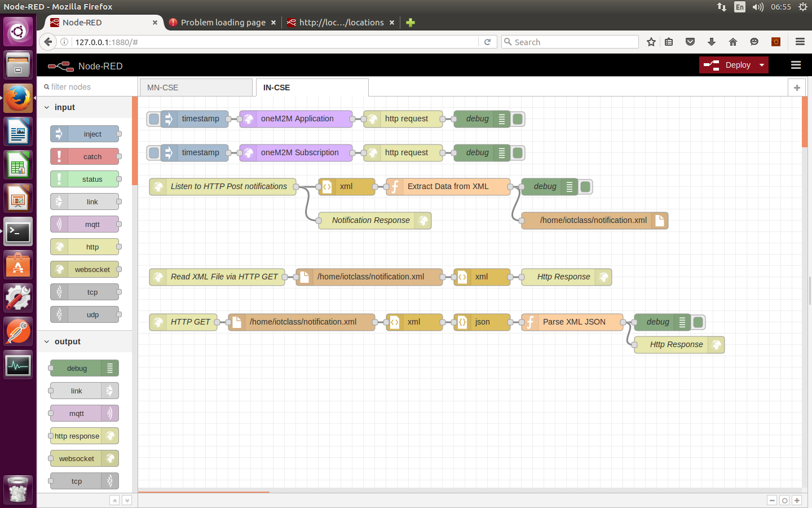Screen dimensions: 812x508
Task: Go back to previous page
Action: point(48,42)
